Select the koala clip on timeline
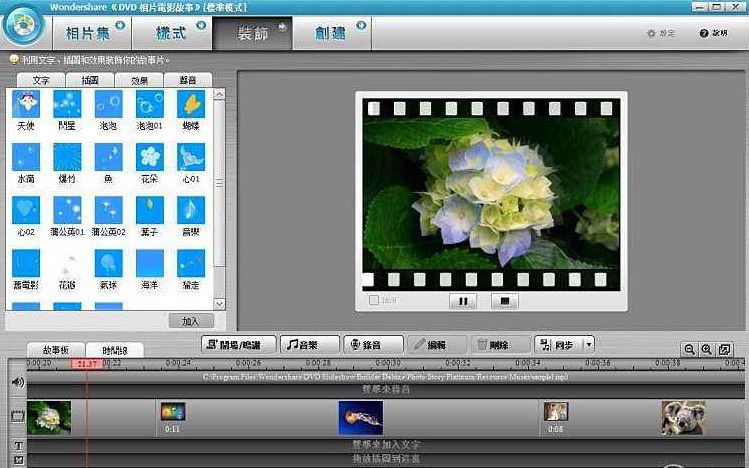Viewport: 749px width, 468px height. [x=683, y=418]
